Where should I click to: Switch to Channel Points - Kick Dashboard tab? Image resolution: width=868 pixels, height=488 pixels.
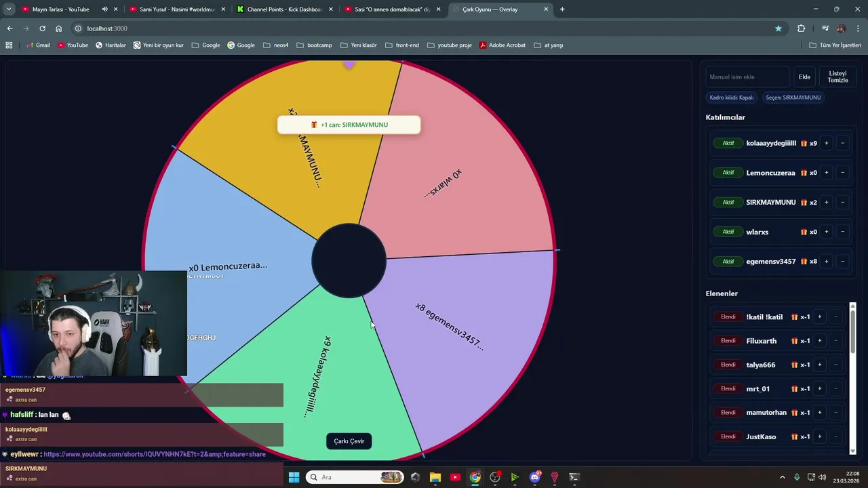coord(284,9)
